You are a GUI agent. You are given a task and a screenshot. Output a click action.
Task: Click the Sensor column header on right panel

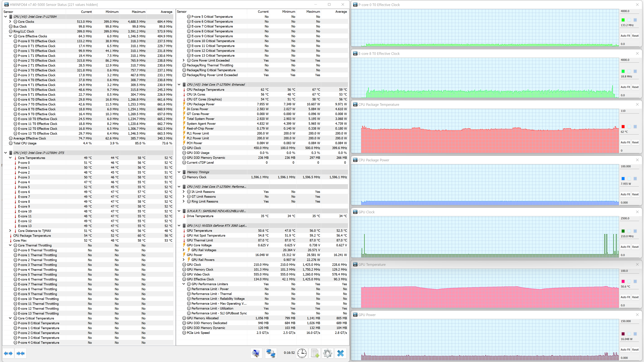coord(182,12)
